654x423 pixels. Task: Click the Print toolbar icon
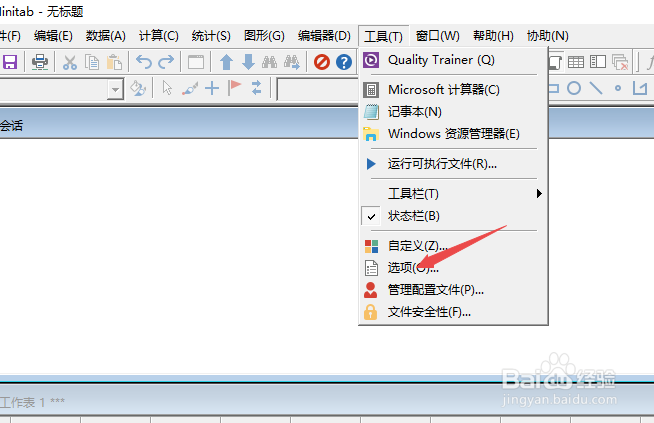pos(40,62)
